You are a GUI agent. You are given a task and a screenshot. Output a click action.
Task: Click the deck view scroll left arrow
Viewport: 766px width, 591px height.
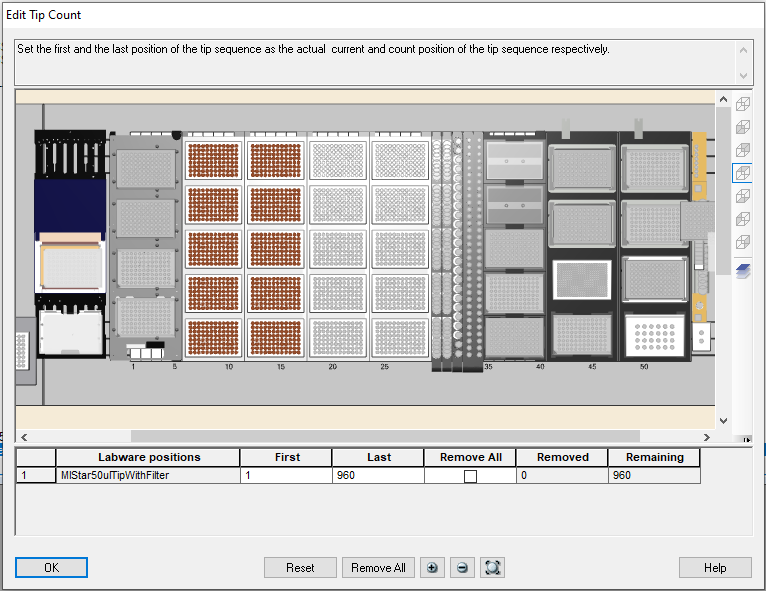click(x=24, y=437)
